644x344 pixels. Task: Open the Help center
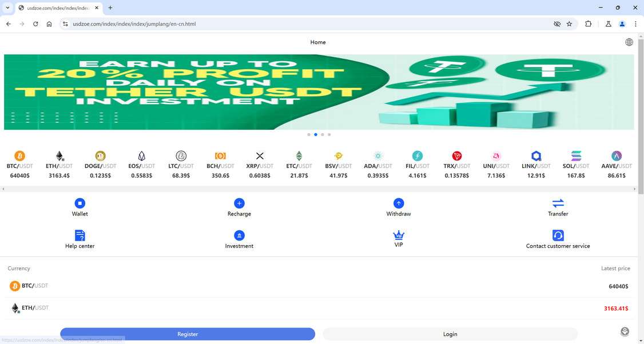point(79,235)
